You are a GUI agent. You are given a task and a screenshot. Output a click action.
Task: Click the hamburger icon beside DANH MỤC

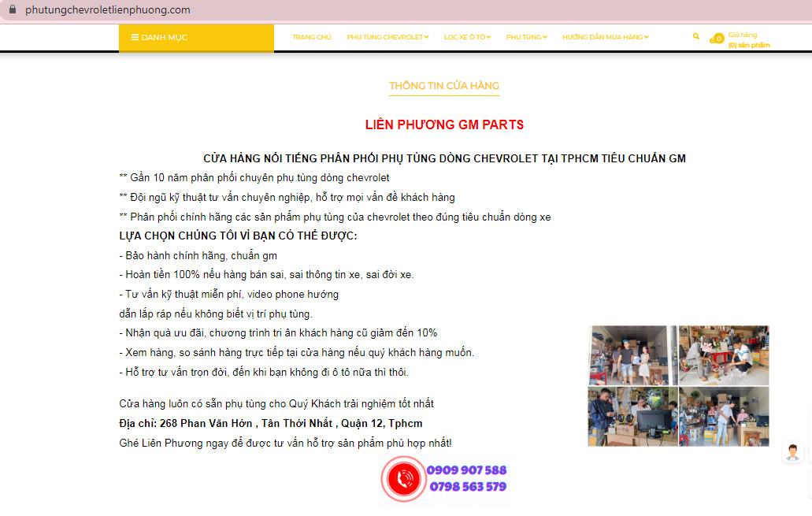click(135, 37)
